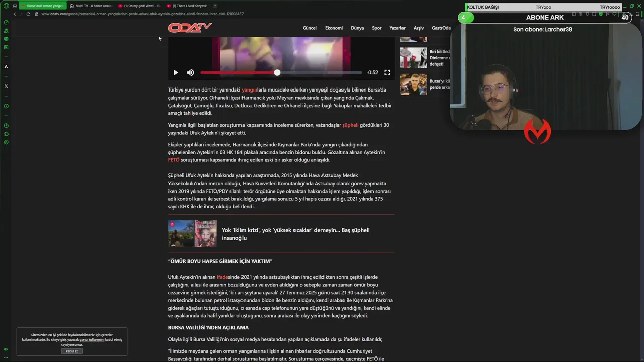Open the GastrOda menu item

coord(441,28)
